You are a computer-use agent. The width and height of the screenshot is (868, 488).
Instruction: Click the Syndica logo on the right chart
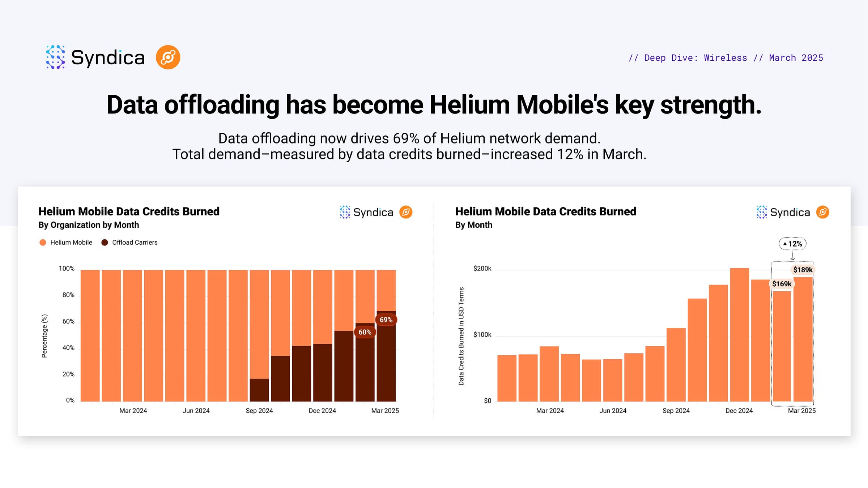tap(783, 212)
